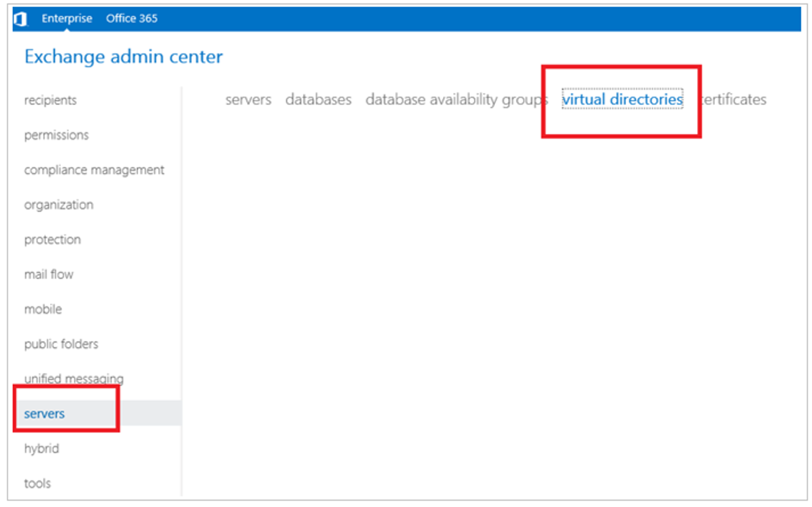Image resolution: width=812 pixels, height=507 pixels.
Task: Open the protection section
Action: [x=52, y=240]
